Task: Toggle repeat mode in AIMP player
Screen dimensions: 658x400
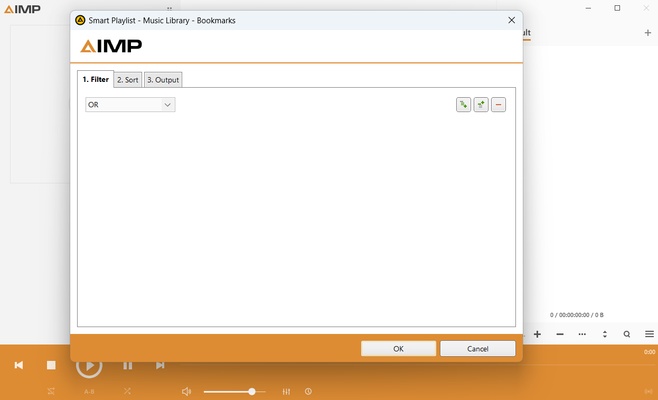Action: 51,391
